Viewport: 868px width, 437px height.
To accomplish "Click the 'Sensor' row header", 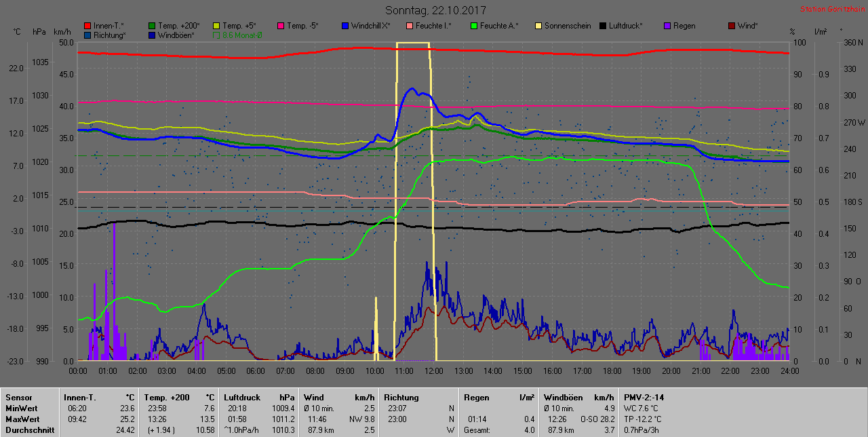I will (19, 397).
